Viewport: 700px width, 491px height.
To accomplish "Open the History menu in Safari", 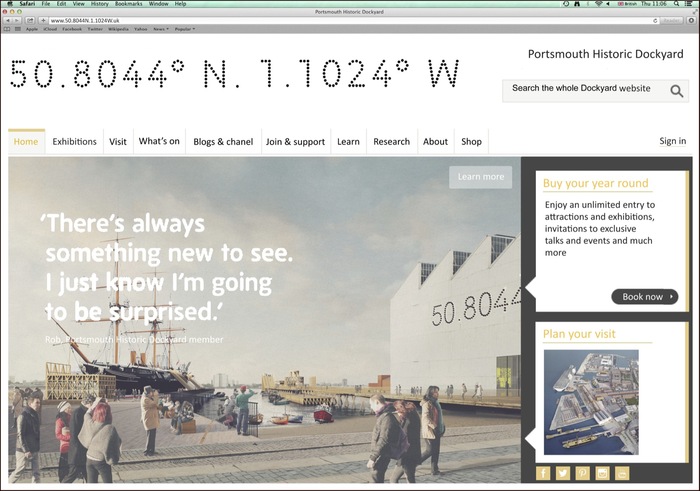I will [x=99, y=4].
